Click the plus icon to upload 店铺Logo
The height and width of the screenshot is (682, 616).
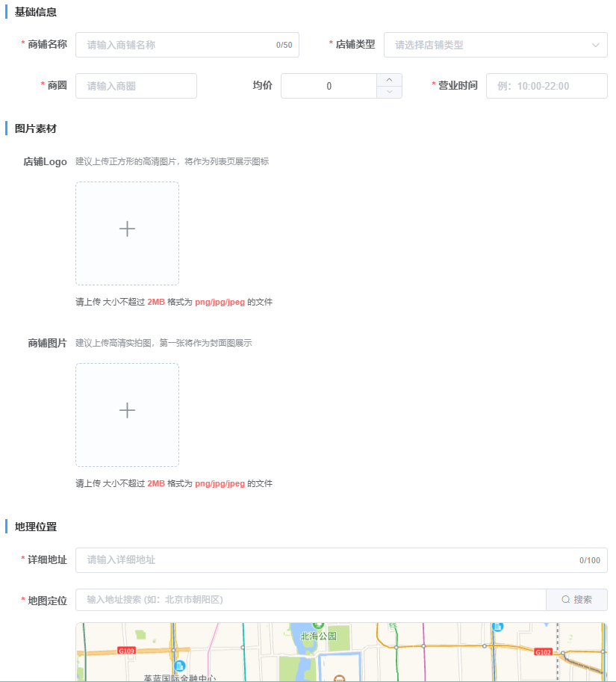[x=127, y=229]
